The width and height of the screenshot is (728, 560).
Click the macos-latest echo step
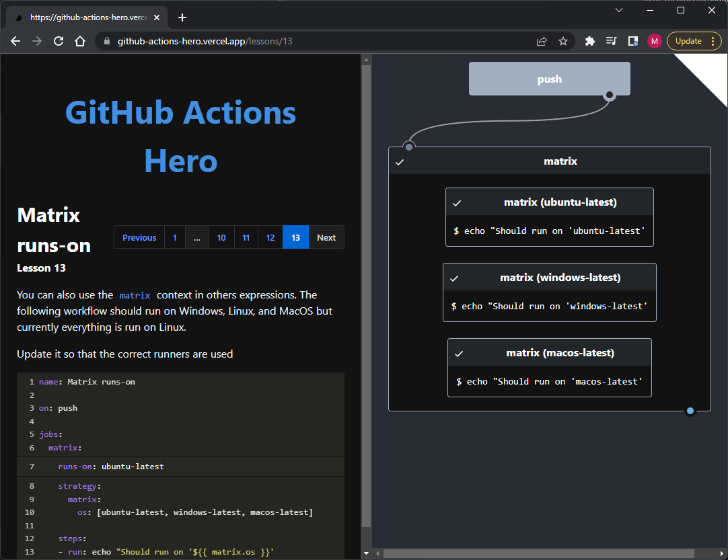point(550,381)
